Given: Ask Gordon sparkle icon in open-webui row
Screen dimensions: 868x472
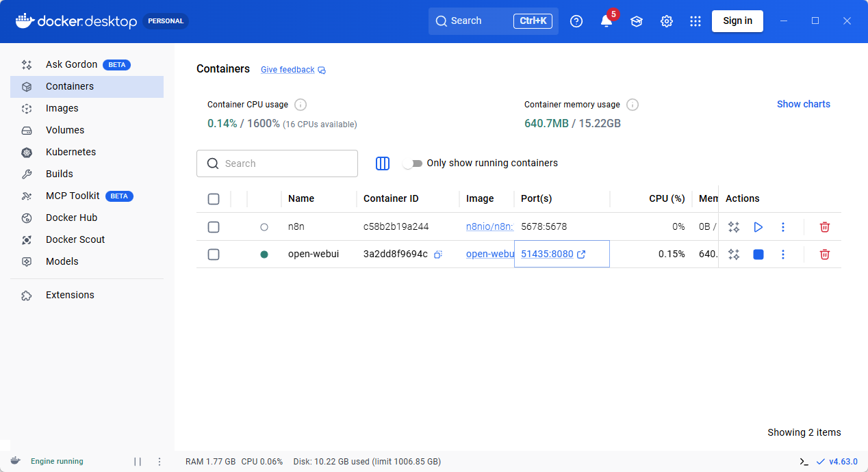Looking at the screenshot, I should click(x=734, y=254).
